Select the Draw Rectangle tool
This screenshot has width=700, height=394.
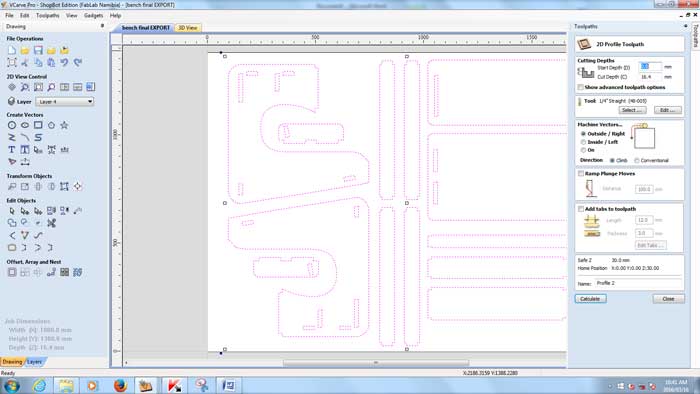click(38, 125)
